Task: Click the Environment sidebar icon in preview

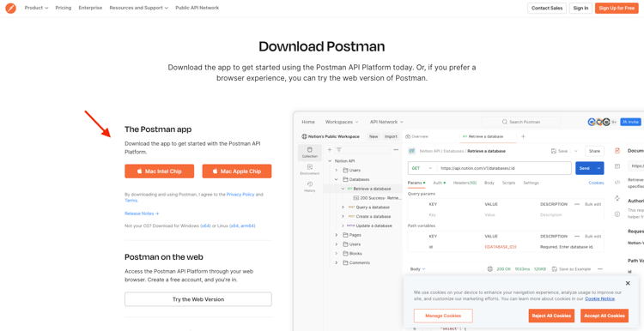Action: 310,170
